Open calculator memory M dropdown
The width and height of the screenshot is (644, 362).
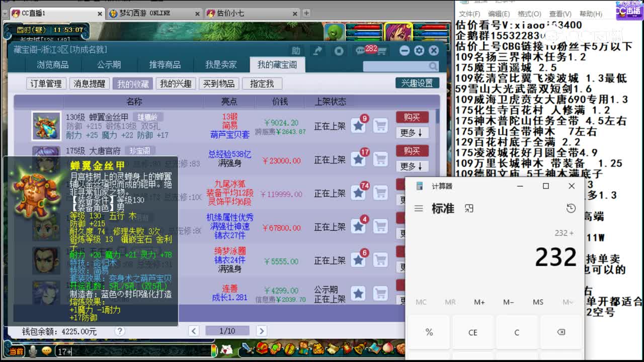568,302
